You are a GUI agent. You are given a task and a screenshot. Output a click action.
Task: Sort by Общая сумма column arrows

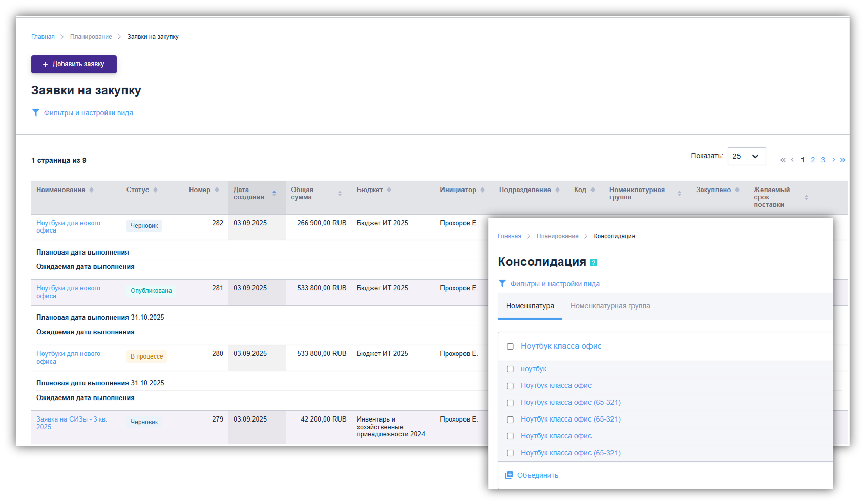pyautogui.click(x=340, y=193)
